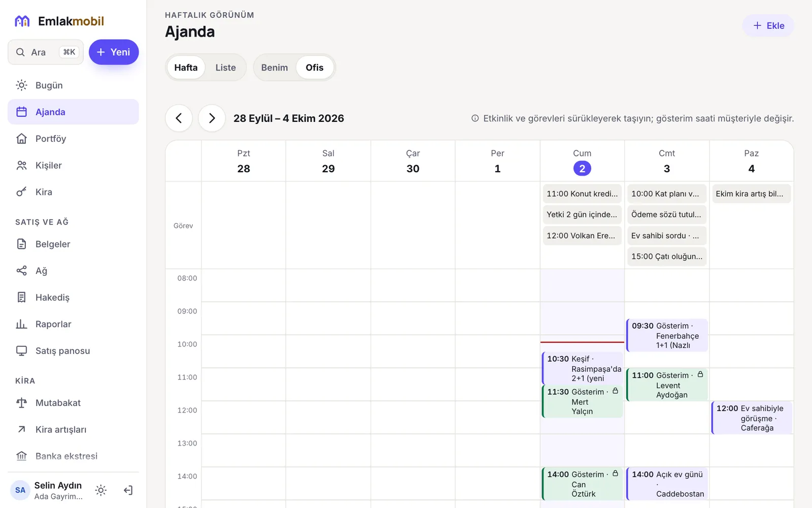Switch to Hafta view
This screenshot has height=508, width=812.
coord(186,68)
